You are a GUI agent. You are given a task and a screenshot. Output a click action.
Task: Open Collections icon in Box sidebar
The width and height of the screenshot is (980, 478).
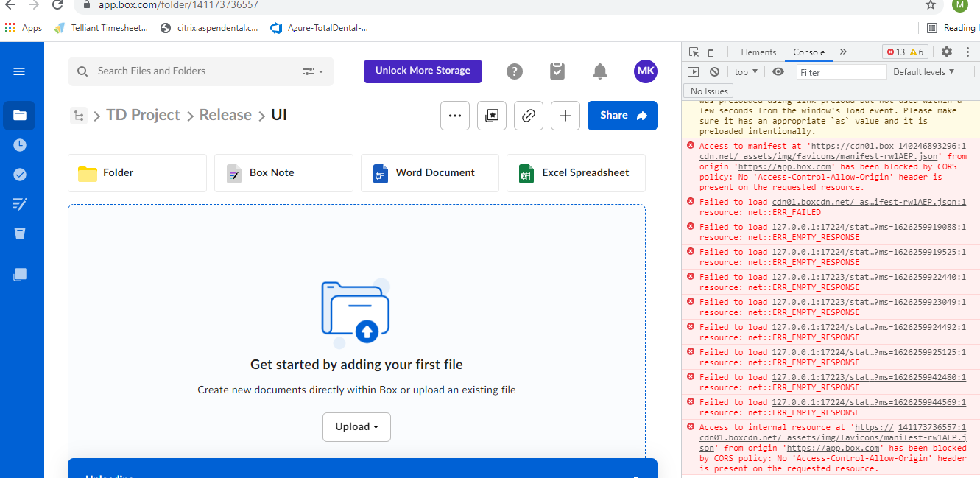(x=20, y=275)
